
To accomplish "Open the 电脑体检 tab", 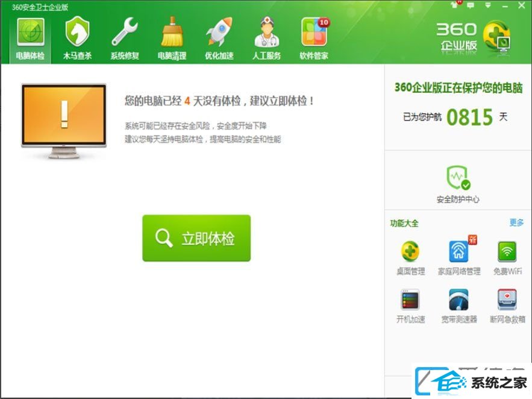I will tap(30, 39).
